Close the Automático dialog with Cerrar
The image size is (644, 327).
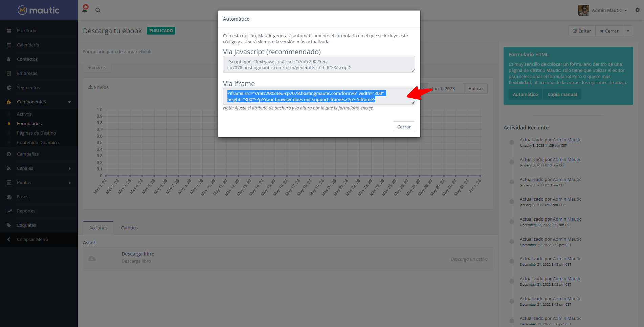(404, 127)
